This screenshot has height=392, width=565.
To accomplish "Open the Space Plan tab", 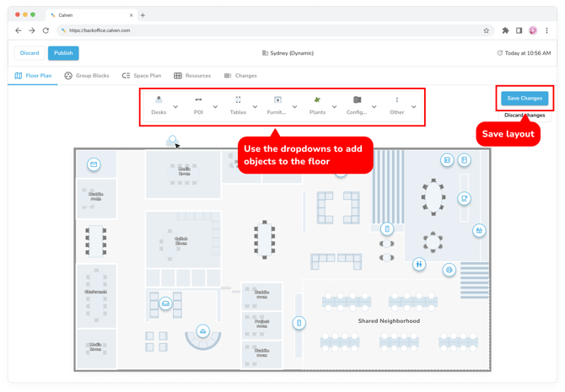I will pos(142,76).
